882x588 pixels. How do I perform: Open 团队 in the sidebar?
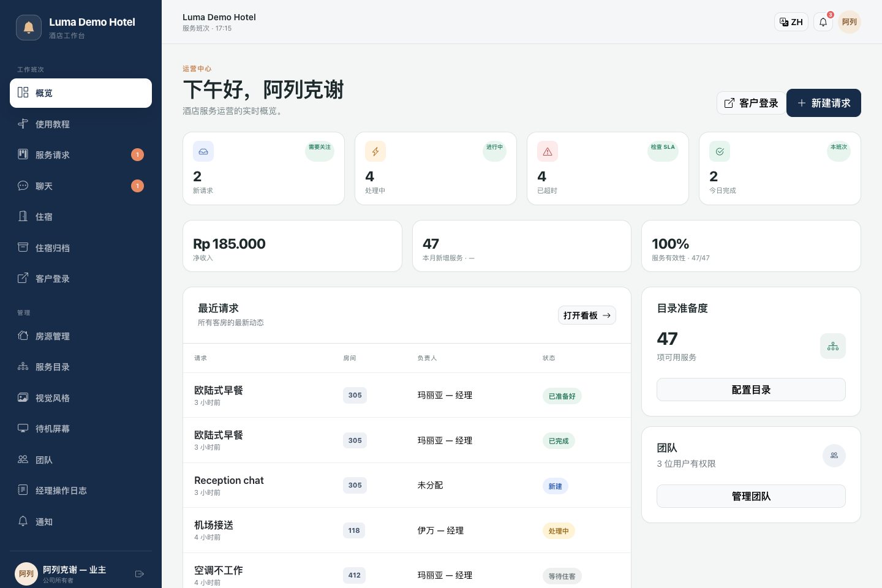(81, 460)
